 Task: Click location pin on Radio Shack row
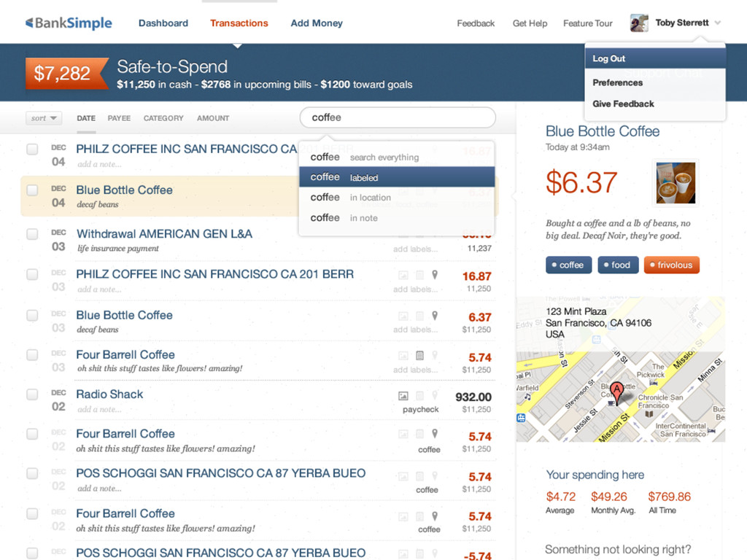tap(435, 395)
